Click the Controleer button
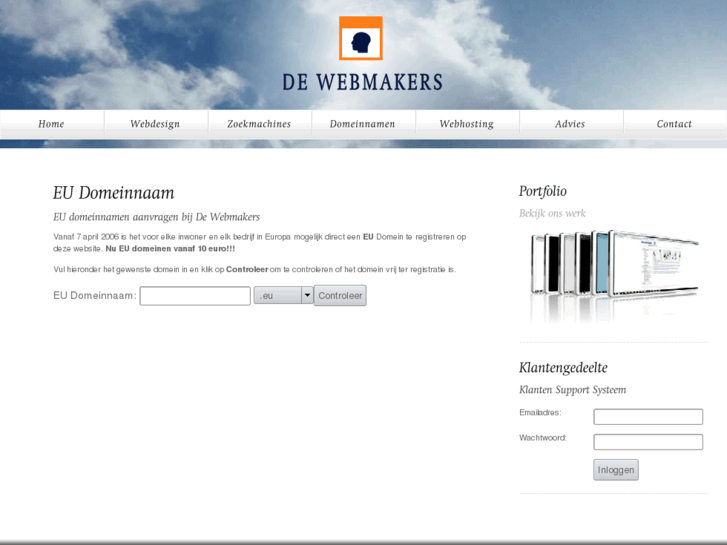The width and height of the screenshot is (727, 545). coord(340,295)
